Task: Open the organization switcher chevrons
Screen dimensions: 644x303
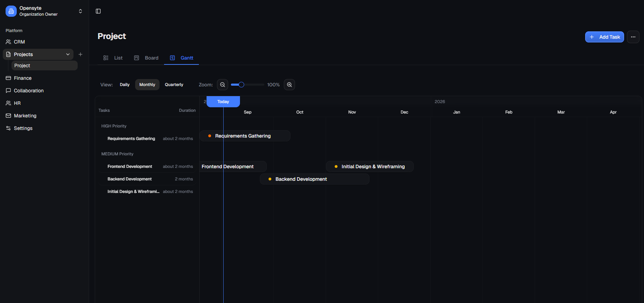Action: tap(80, 11)
